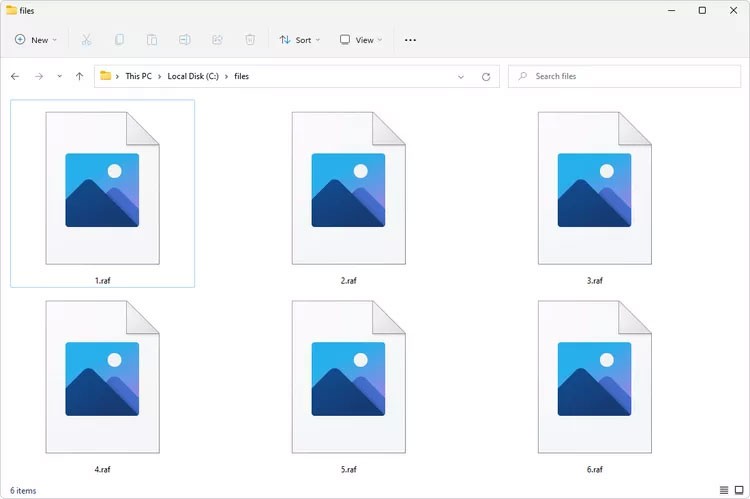This screenshot has height=499, width=750.
Task: Open the View layout dropdown
Action: tap(361, 40)
